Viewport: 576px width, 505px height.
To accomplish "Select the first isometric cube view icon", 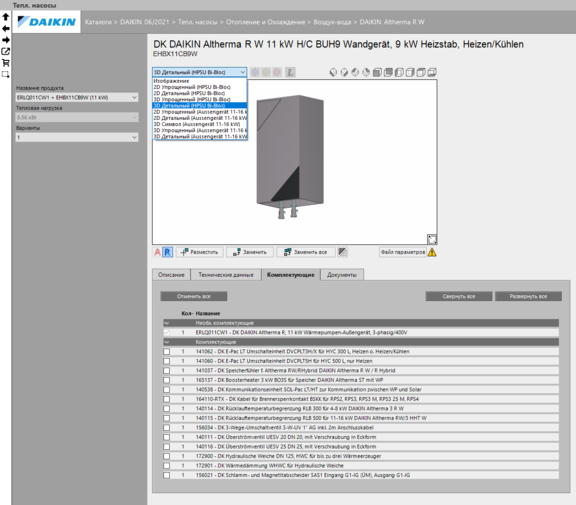I will coord(333,72).
